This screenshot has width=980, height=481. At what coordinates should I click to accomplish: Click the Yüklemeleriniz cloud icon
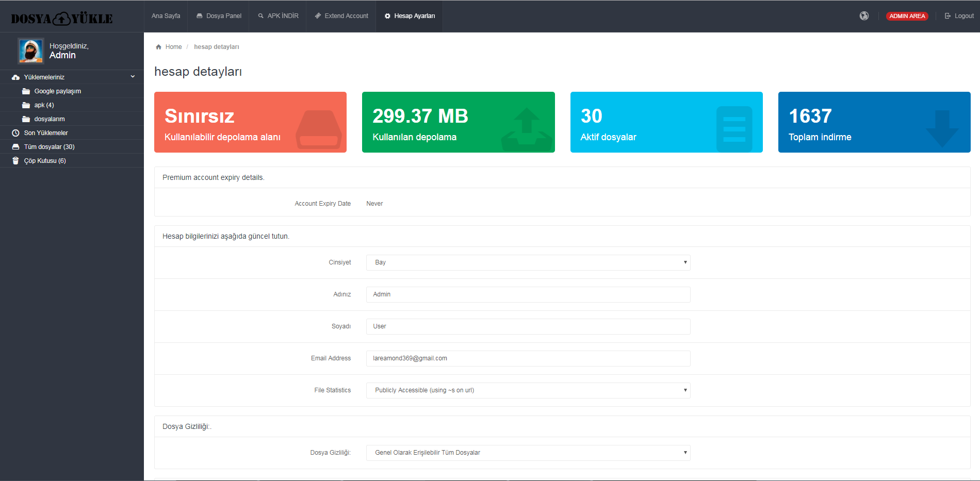[15, 77]
